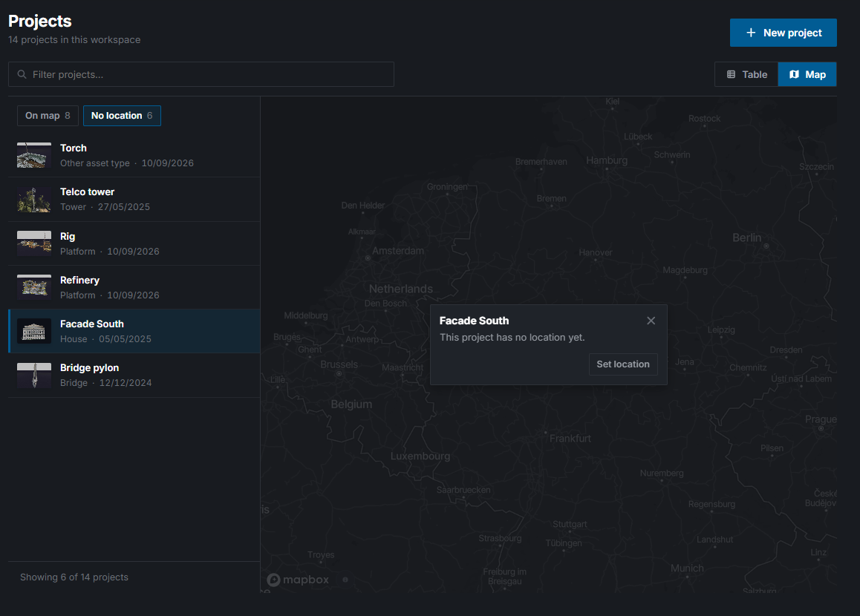Click the search magnifier icon
This screenshot has height=616, width=860.
click(22, 74)
